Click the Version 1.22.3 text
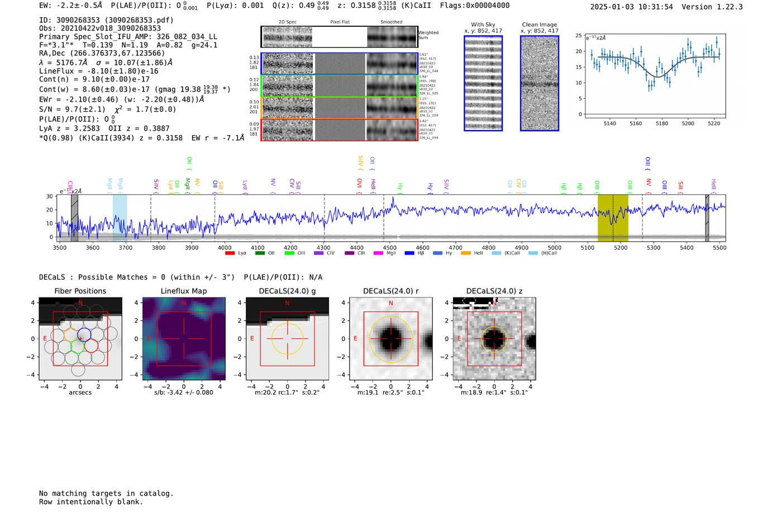 click(x=712, y=7)
